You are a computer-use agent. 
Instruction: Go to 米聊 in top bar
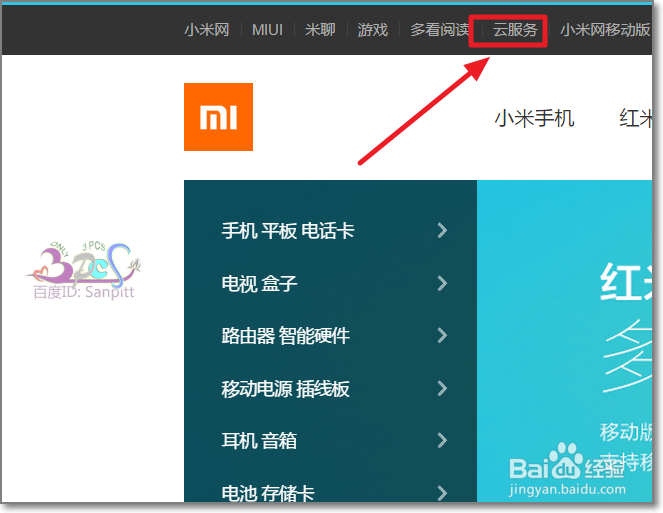[320, 30]
